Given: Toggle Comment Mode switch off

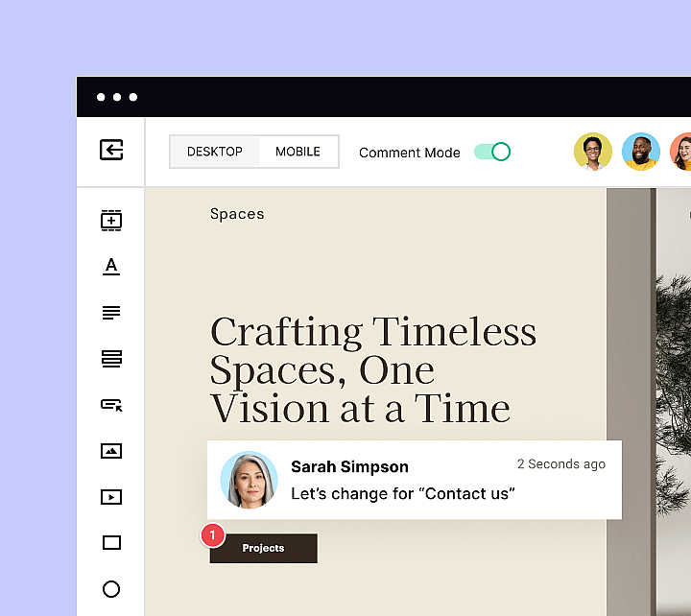Looking at the screenshot, I should click(x=492, y=152).
